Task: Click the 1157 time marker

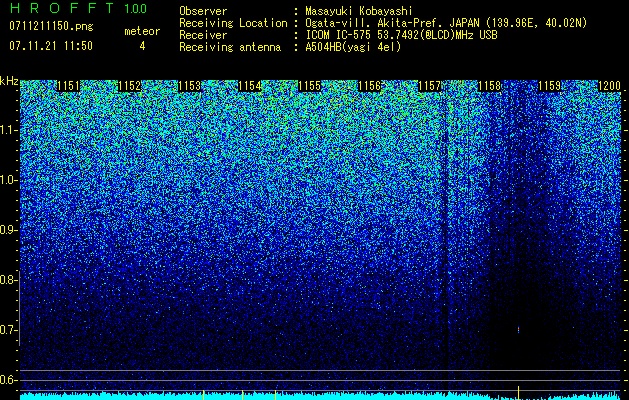Action: (x=429, y=86)
